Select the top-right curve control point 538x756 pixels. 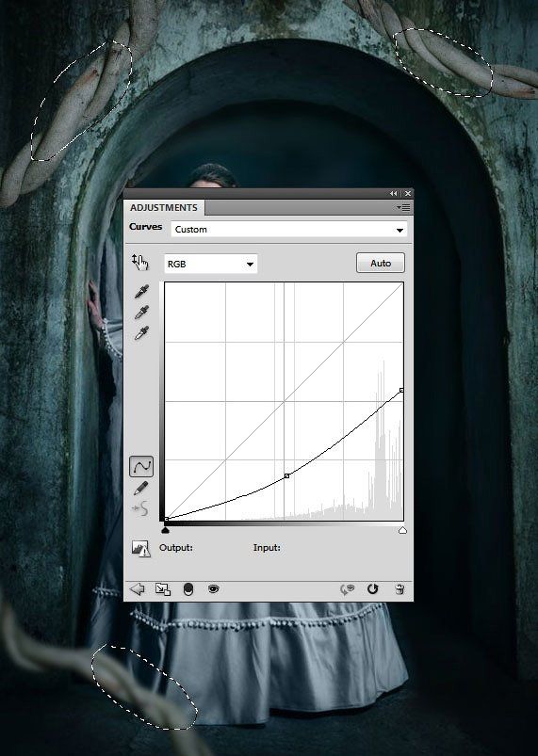point(402,390)
